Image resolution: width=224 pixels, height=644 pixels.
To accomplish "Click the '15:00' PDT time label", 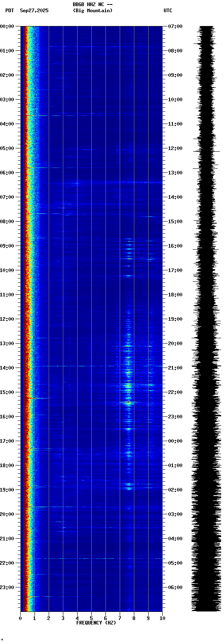I will [7, 392].
